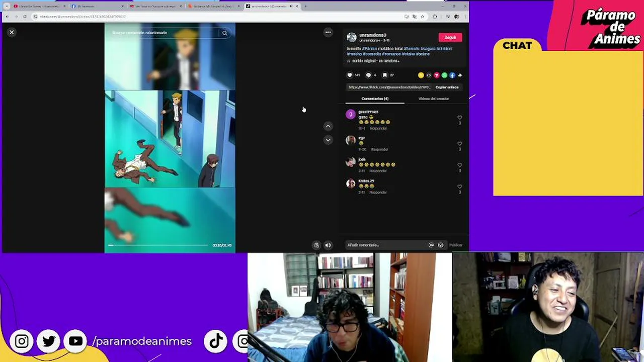Open YouTube icon on stream banner

coord(76,341)
